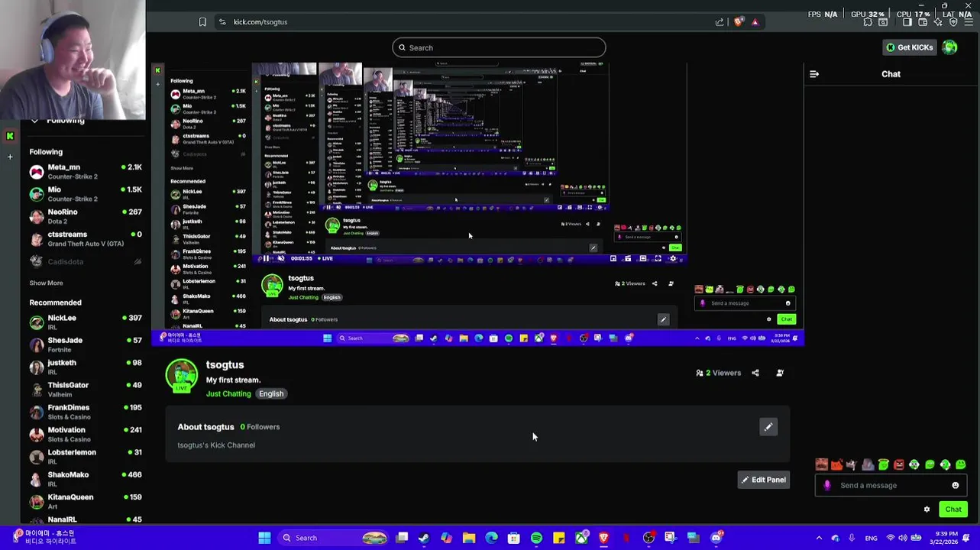Open KitanaQueen Art channel
The width and height of the screenshot is (980, 550).
(86, 501)
